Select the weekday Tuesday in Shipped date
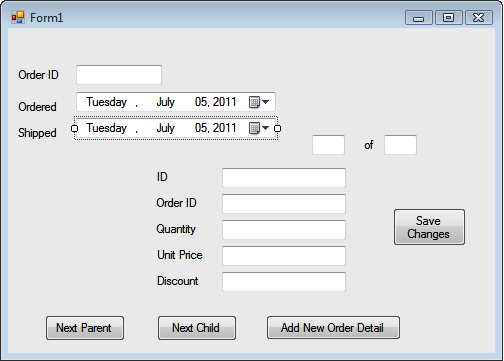The image size is (504, 361). 106,128
